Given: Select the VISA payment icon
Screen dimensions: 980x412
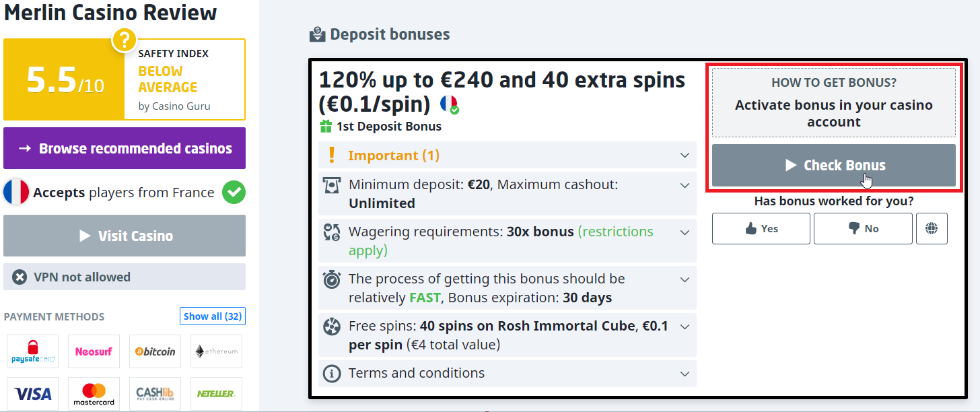Looking at the screenshot, I should (33, 394).
